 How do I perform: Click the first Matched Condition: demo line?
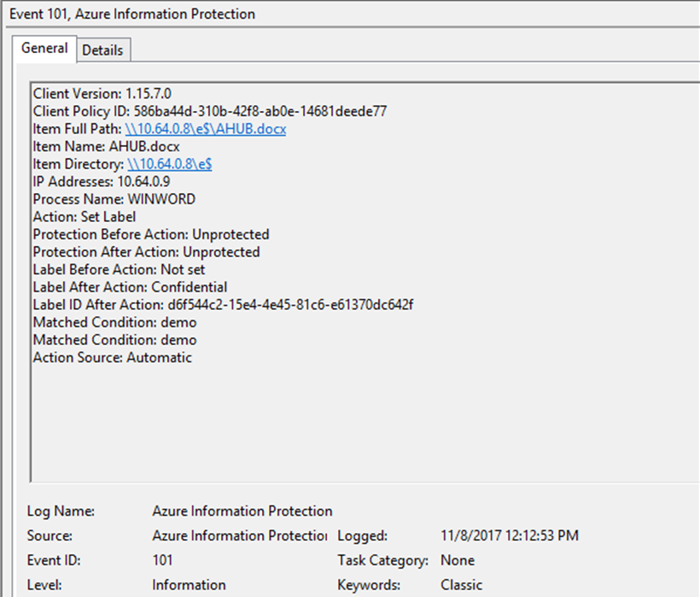click(114, 322)
